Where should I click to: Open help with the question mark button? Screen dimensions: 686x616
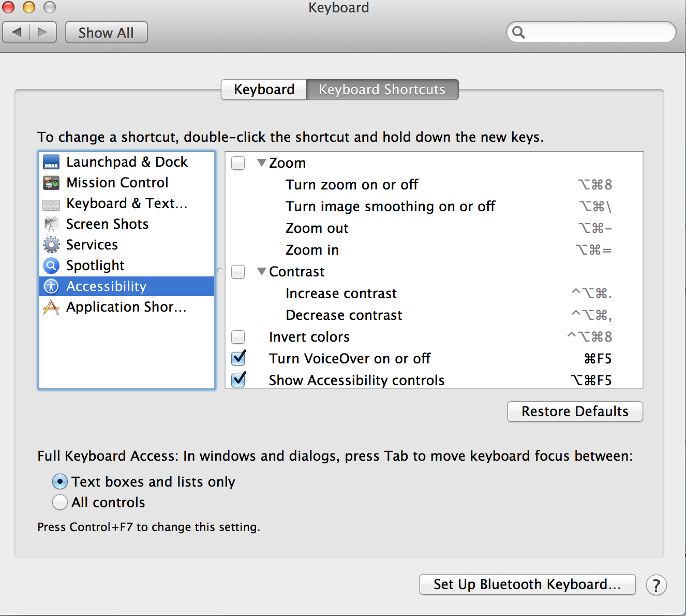[656, 585]
